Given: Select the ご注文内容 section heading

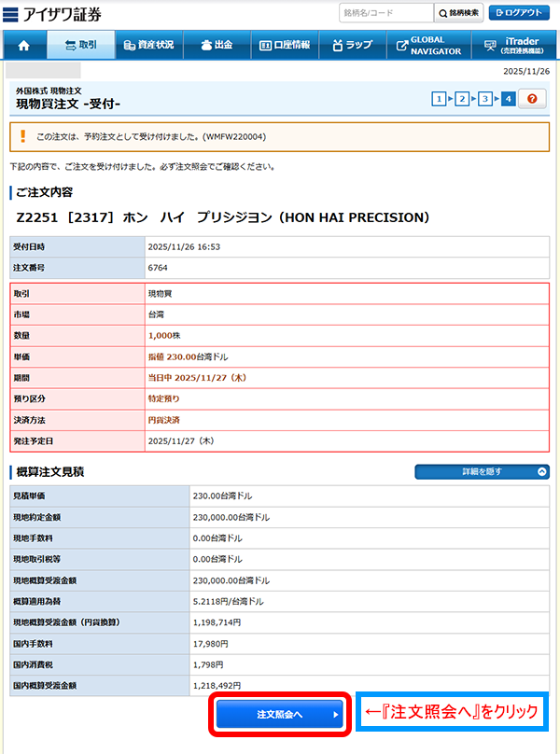Looking at the screenshot, I should click(44, 192).
